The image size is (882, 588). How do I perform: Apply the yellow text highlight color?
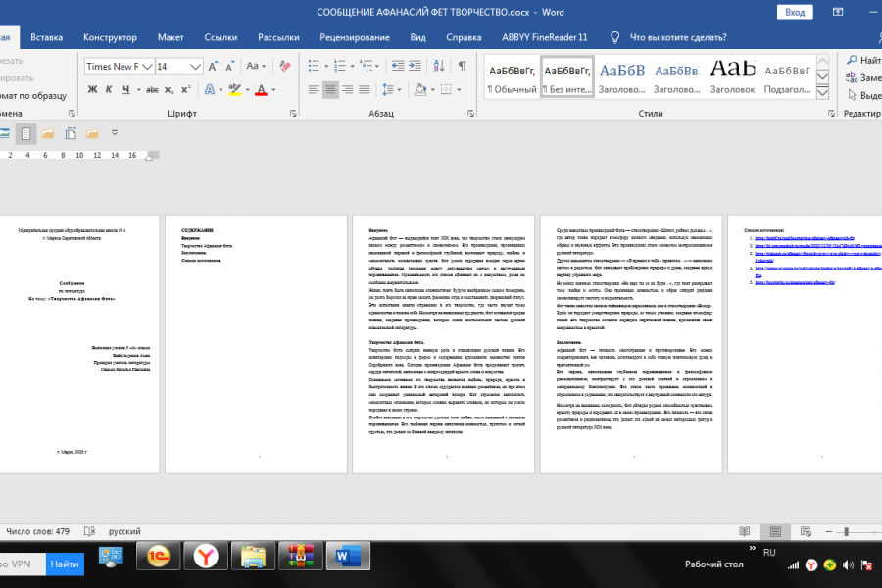tap(235, 89)
